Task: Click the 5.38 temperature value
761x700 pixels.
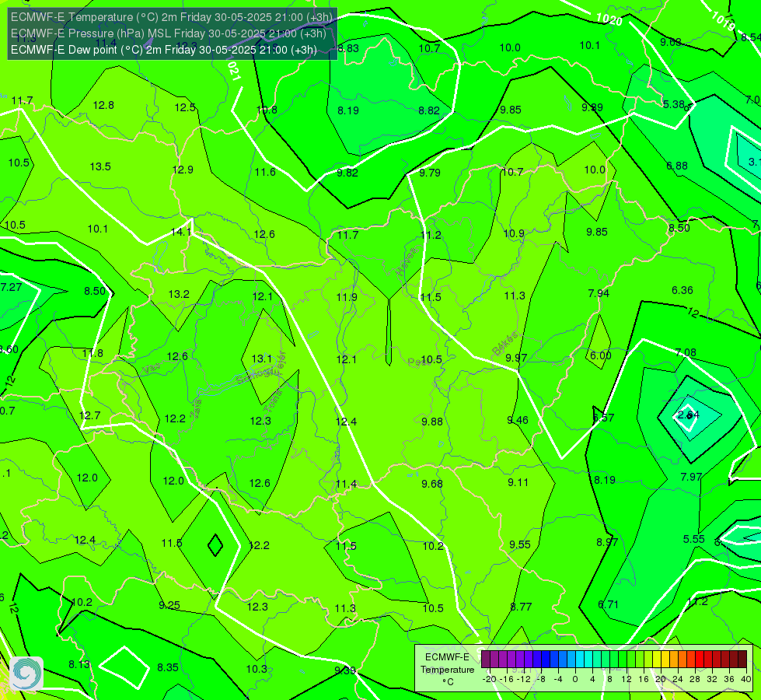Action: pos(674,104)
